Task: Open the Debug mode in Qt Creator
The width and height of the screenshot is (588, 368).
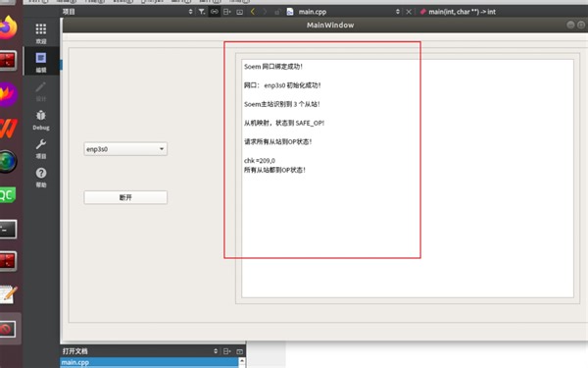Action: coord(41,120)
